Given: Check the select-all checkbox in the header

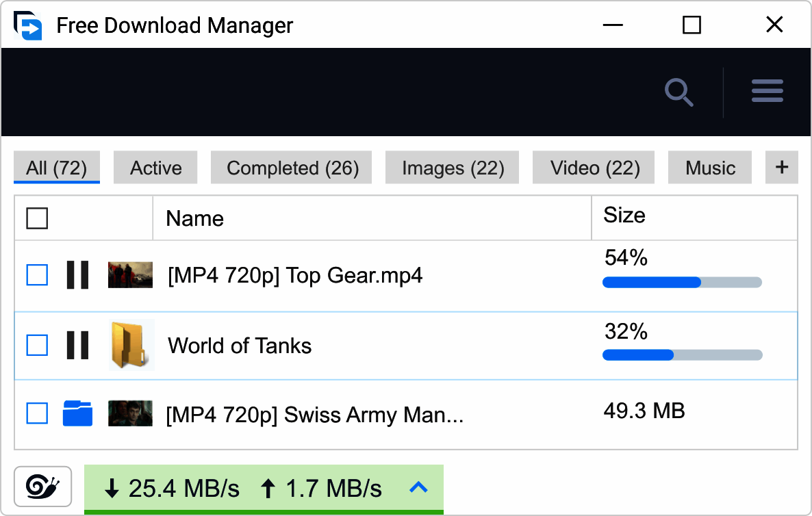Looking at the screenshot, I should [36, 218].
